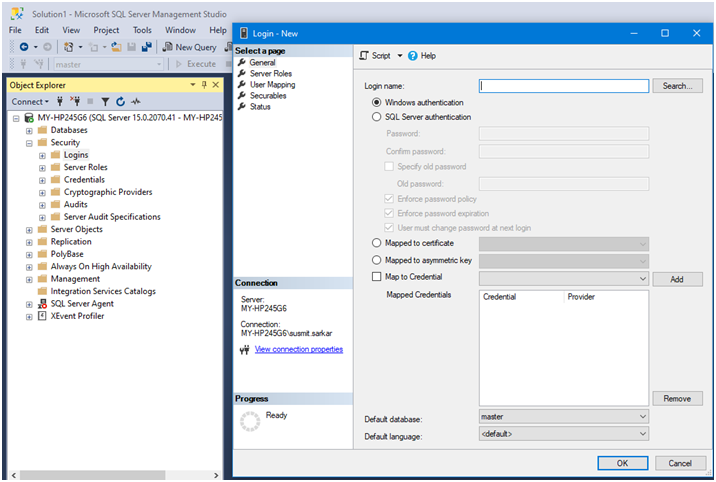The image size is (716, 482).
Task: Open the Project menu
Action: click(106, 30)
